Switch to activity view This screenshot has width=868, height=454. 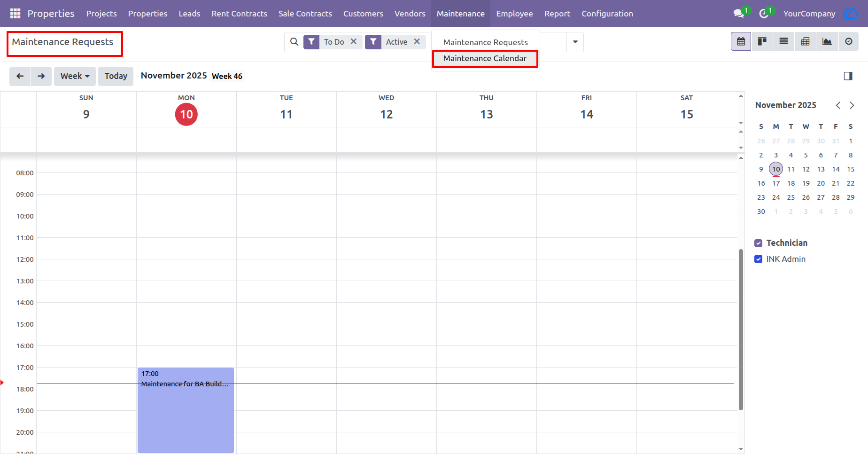[848, 41]
